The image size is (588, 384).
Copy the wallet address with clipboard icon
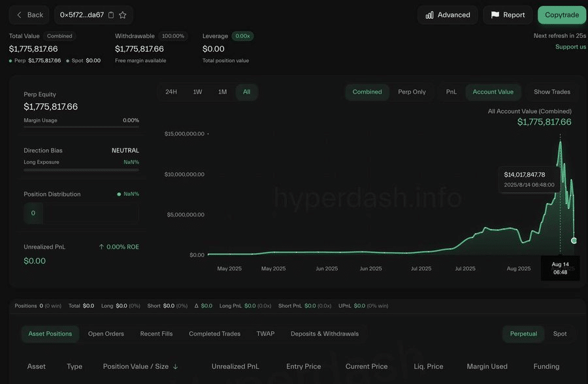[x=111, y=15]
